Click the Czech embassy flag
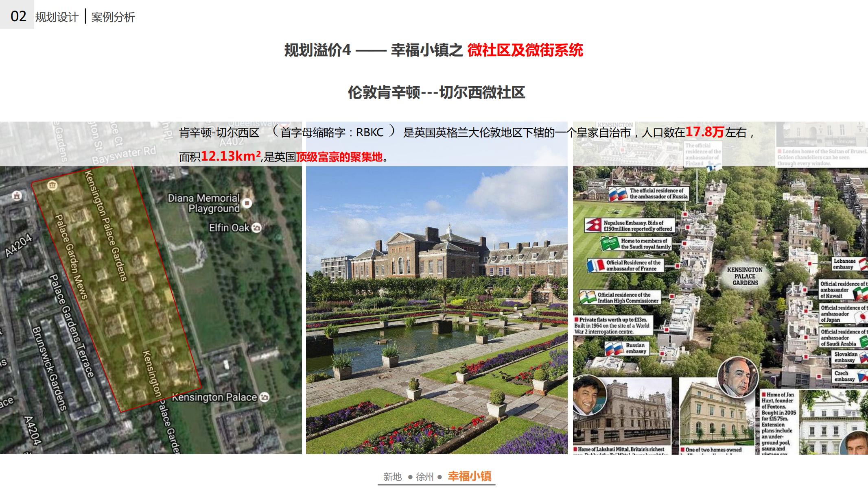The height and width of the screenshot is (488, 868). [863, 376]
